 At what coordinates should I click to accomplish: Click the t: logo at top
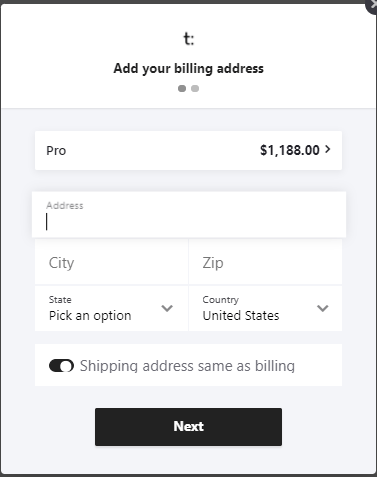pos(189,39)
